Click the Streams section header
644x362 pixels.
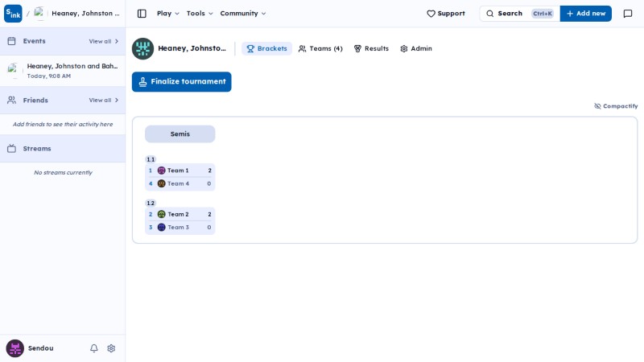click(x=63, y=149)
